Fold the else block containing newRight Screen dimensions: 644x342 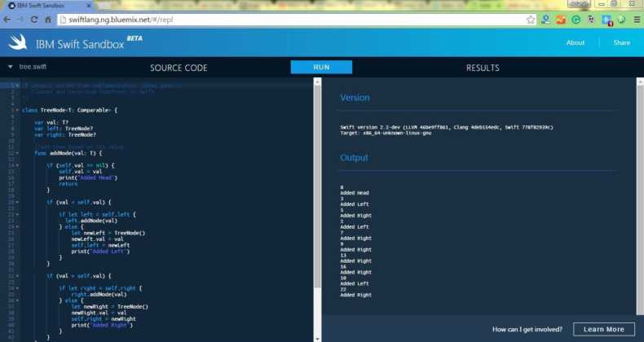pyautogui.click(x=17, y=300)
